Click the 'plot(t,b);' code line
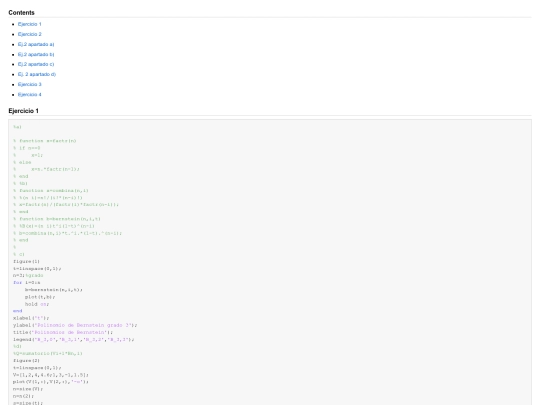 click(x=40, y=297)
